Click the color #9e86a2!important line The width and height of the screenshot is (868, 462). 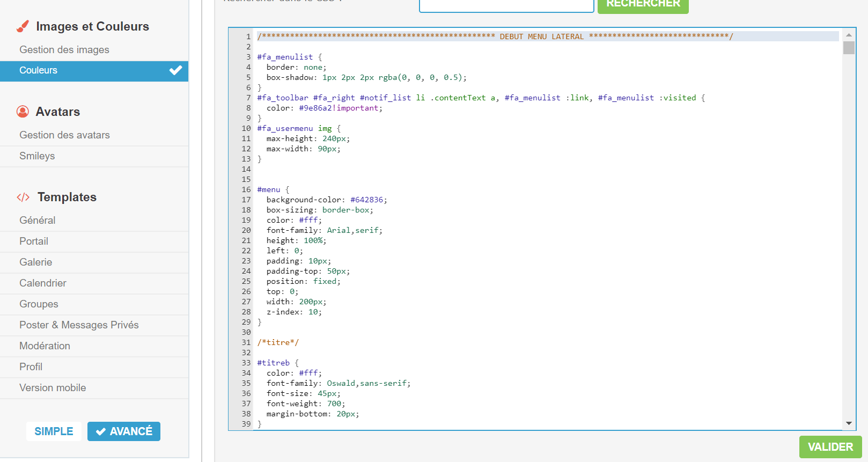325,108
